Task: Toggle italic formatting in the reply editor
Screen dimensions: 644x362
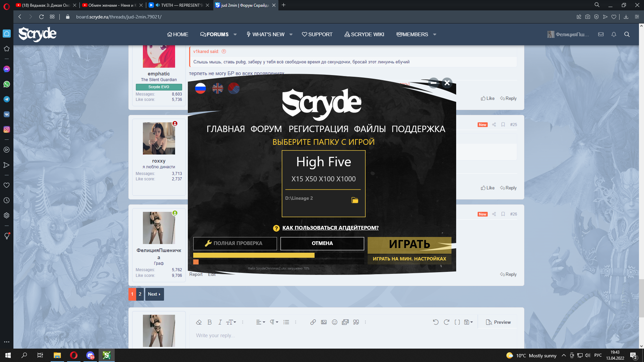Action: tap(220, 322)
